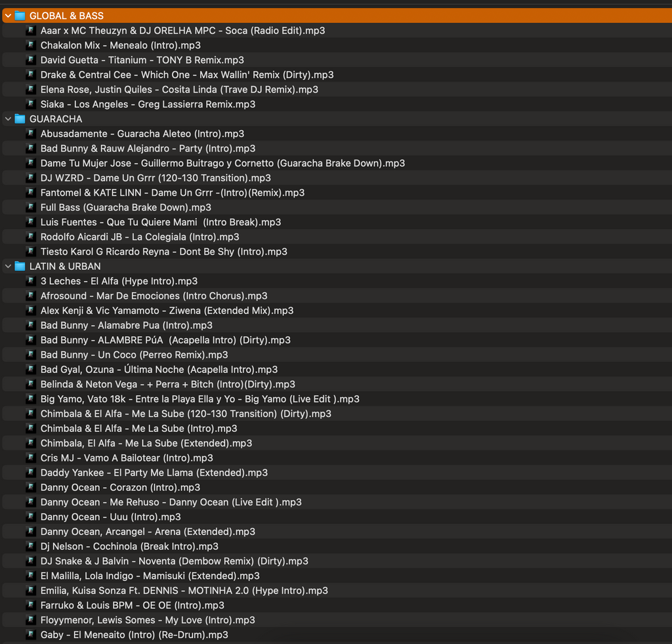Select 'Dj Nelson - Cochinola (Break Intro).mp3'
Image resolution: width=672 pixels, height=644 pixels.
point(129,547)
